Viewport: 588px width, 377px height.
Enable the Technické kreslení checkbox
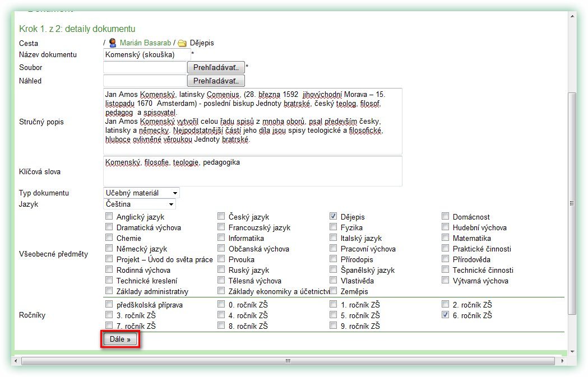[109, 280]
